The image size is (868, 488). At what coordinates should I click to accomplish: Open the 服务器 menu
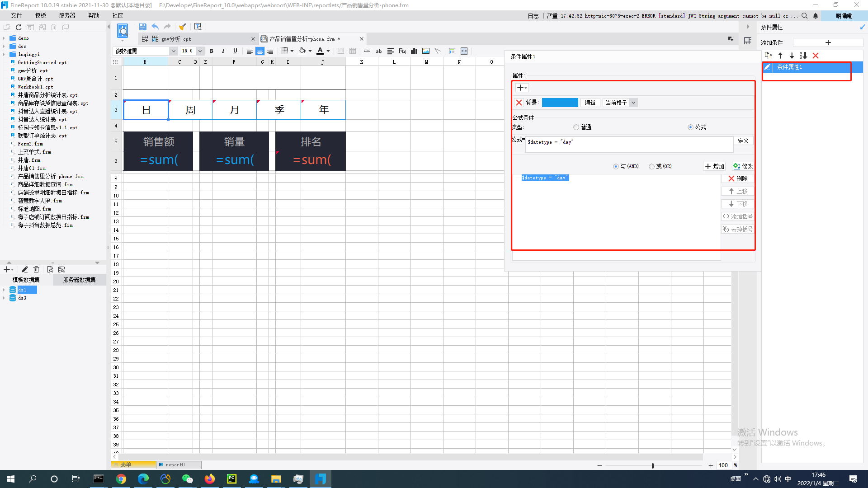click(67, 16)
